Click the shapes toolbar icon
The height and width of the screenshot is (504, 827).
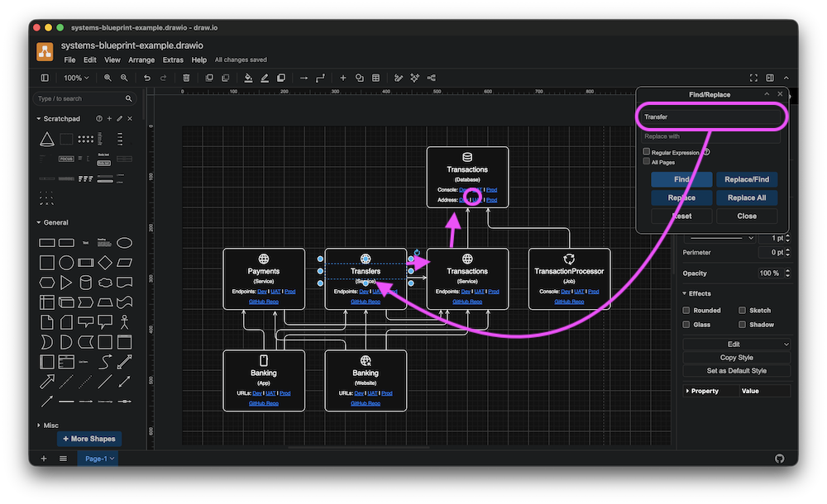[x=360, y=78]
